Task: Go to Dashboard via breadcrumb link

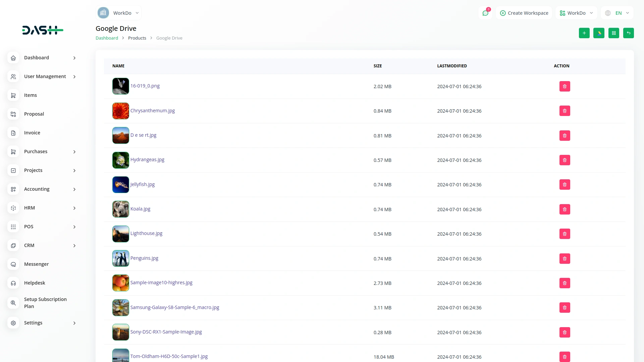Action: [x=107, y=38]
